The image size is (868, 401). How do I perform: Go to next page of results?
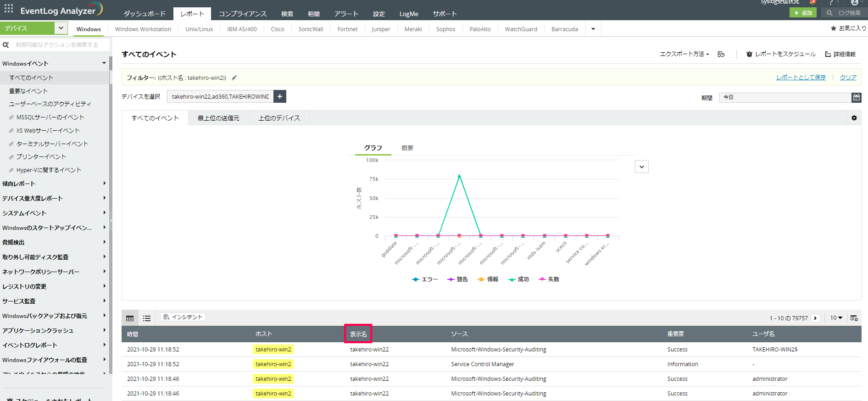(x=815, y=318)
